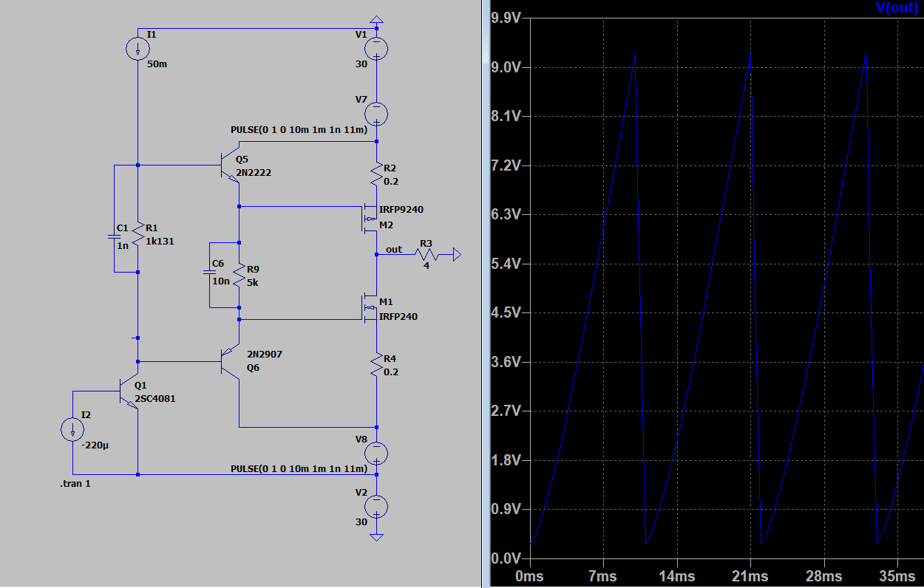
Task: Select the M2 P-channel MOSFET symbol
Action: coord(369,219)
